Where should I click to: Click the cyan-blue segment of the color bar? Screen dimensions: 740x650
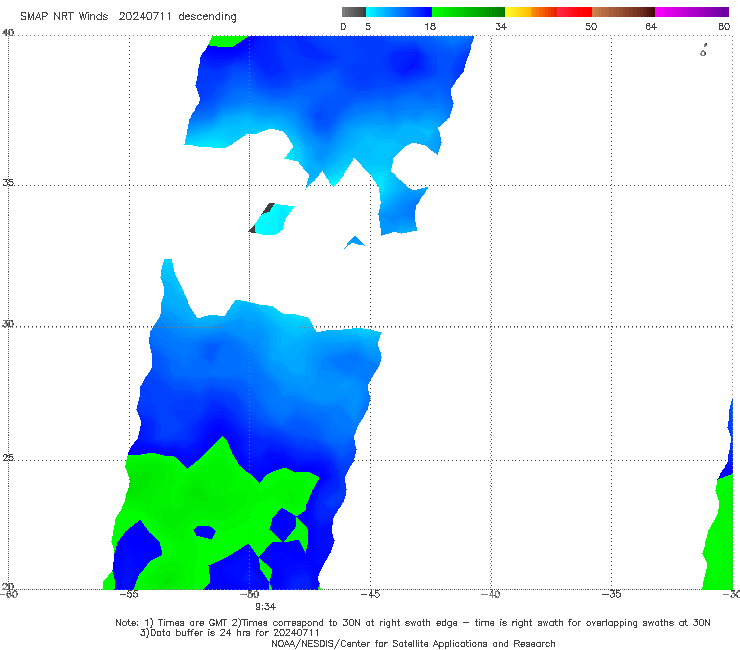(x=399, y=12)
